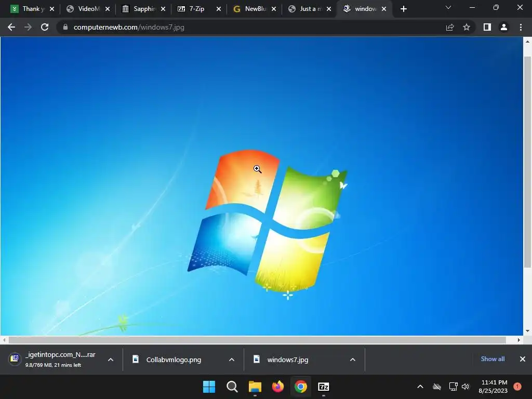Viewport: 532px width, 399px height.
Task: Reload the current page
Action: click(45, 27)
